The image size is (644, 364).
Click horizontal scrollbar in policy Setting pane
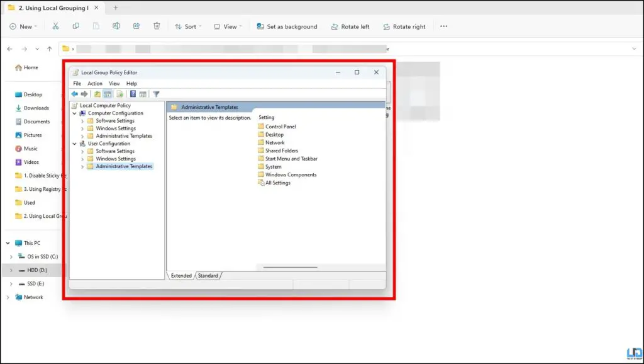click(290, 268)
